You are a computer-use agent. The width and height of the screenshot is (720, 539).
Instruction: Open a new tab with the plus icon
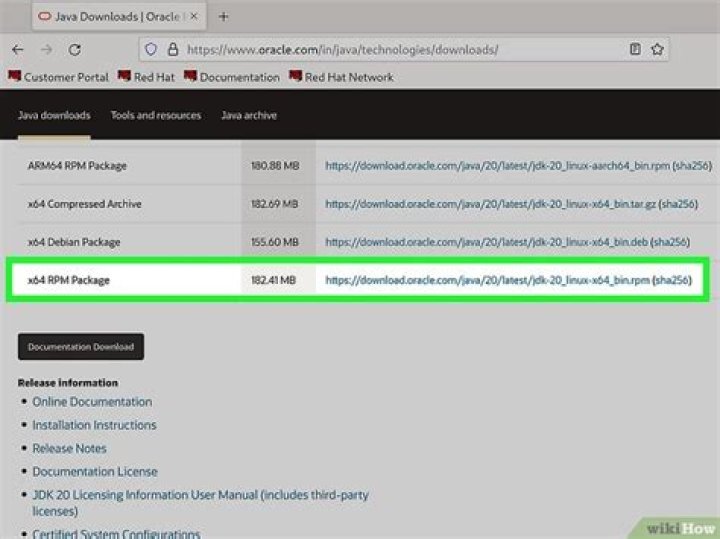point(224,17)
